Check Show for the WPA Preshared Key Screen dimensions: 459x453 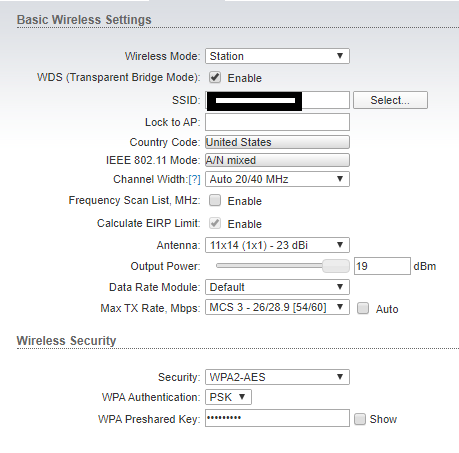(360, 419)
